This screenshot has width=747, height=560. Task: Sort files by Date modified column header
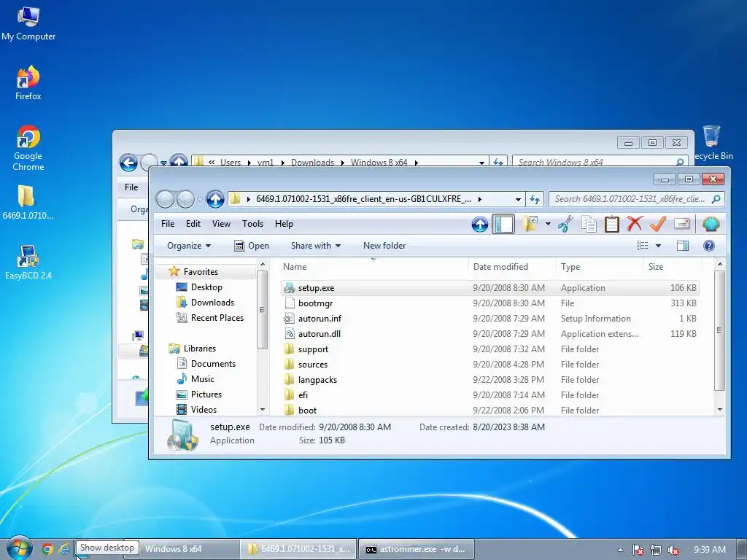tap(512, 267)
